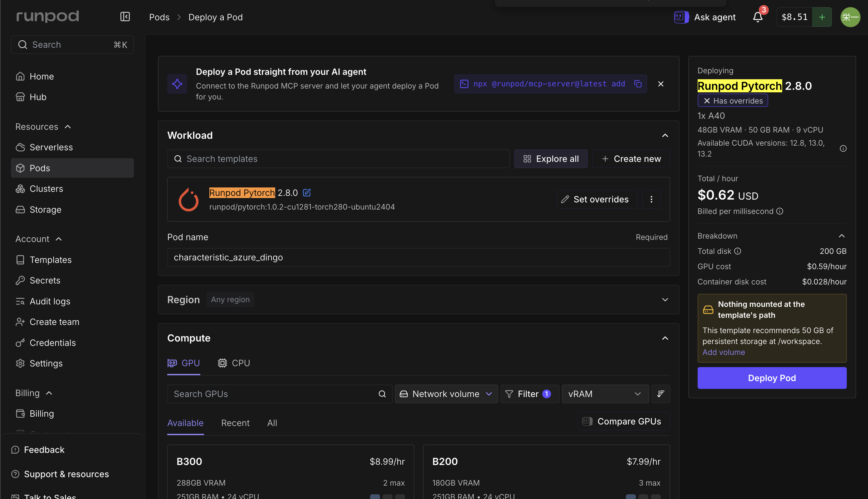
Task: Click the CUDA versions info icon
Action: coord(843,148)
